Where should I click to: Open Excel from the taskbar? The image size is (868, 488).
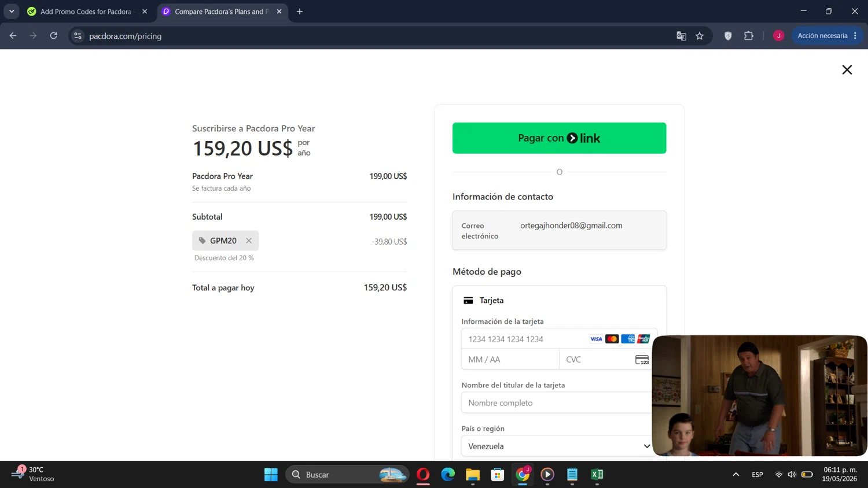pyautogui.click(x=597, y=475)
